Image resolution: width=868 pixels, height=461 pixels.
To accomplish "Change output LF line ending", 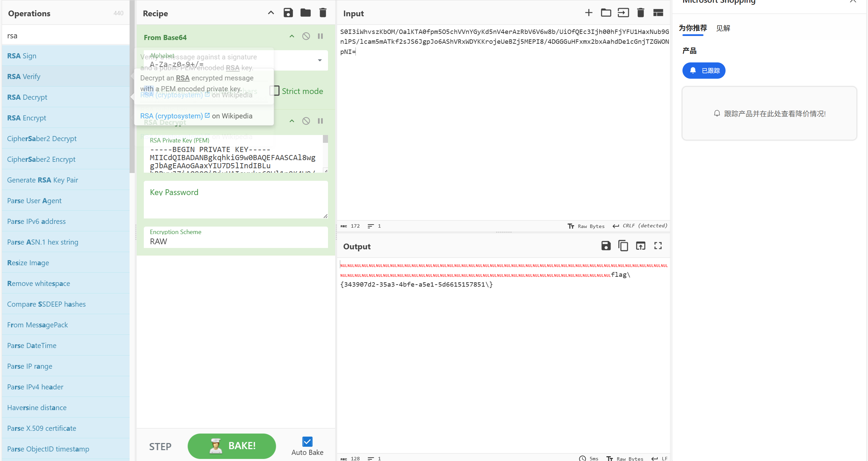I will pyautogui.click(x=659, y=458).
